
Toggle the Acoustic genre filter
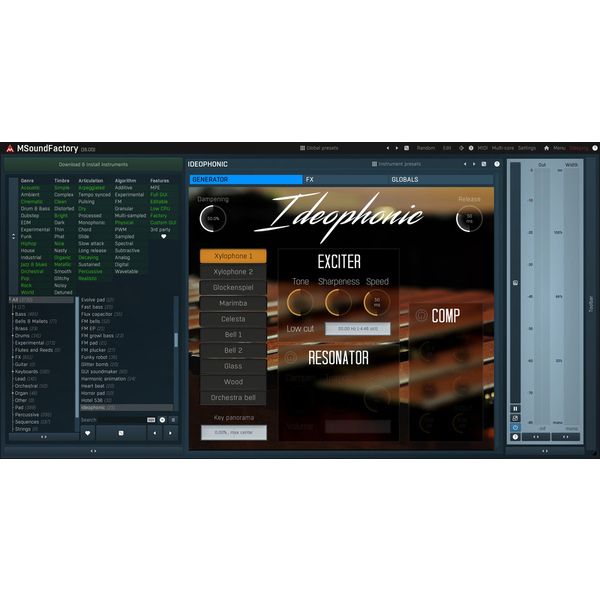[30, 188]
